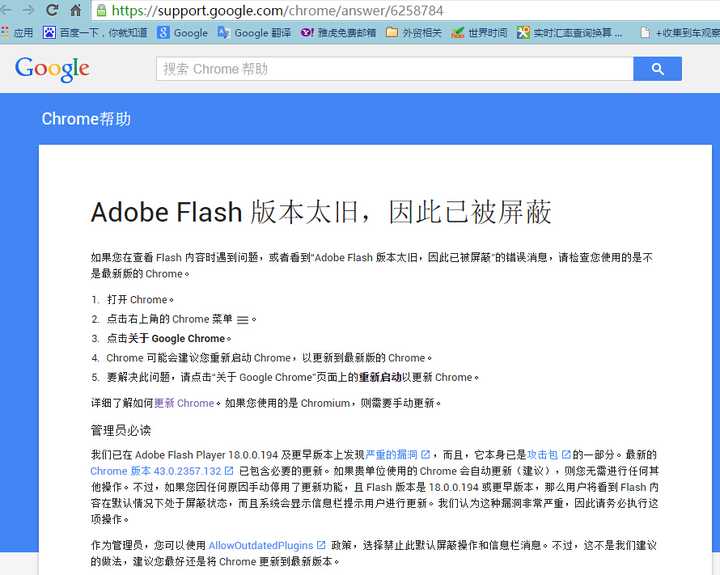
Task: Click external-link icon after AllowOutdatedPlugins
Action: point(321,545)
